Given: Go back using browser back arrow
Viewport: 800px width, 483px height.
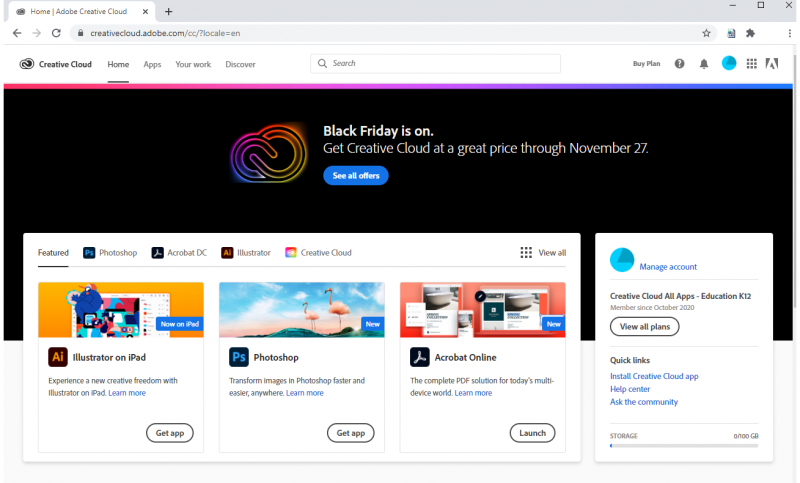Looking at the screenshot, I should tap(17, 33).
